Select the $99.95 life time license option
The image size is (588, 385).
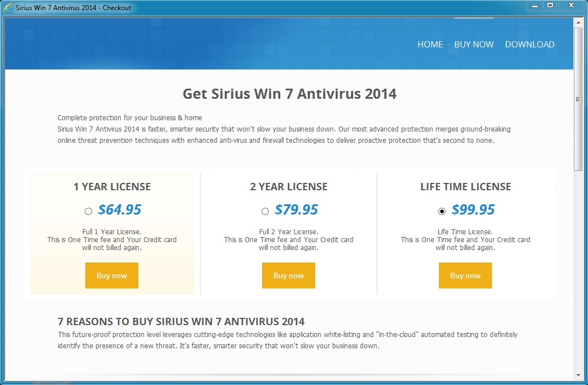pos(442,212)
